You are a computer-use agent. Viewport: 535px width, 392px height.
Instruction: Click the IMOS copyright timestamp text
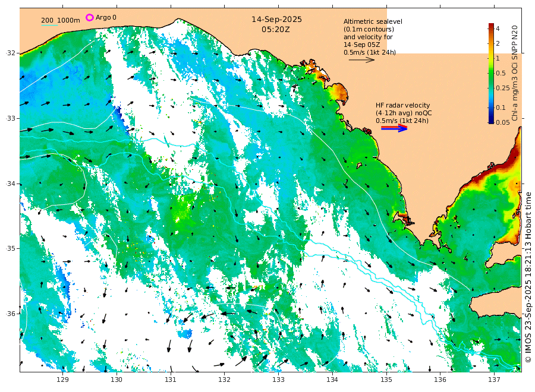(x=528, y=277)
